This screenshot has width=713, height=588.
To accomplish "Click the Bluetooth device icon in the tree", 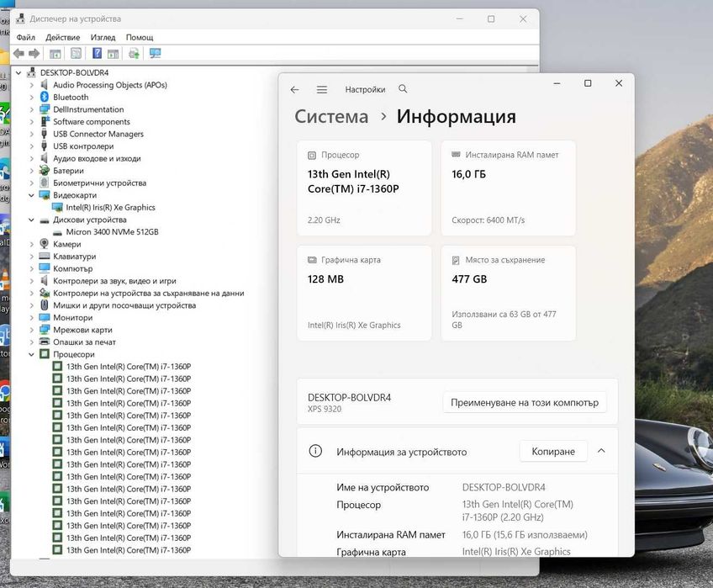I will [44, 97].
